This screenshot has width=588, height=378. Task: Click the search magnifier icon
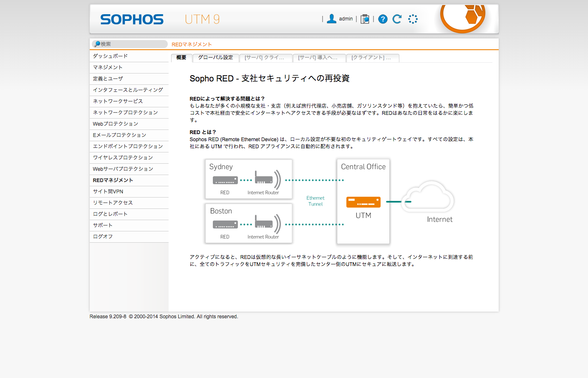pyautogui.click(x=97, y=44)
